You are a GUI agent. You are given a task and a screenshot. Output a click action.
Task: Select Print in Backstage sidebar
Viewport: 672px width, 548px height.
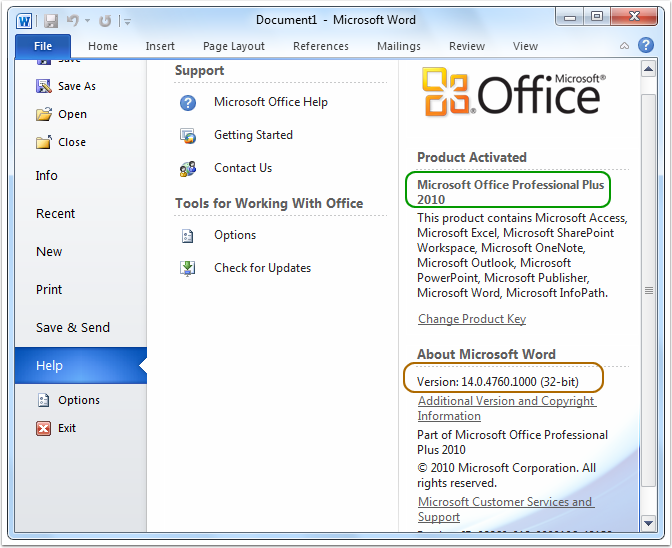tap(81, 290)
